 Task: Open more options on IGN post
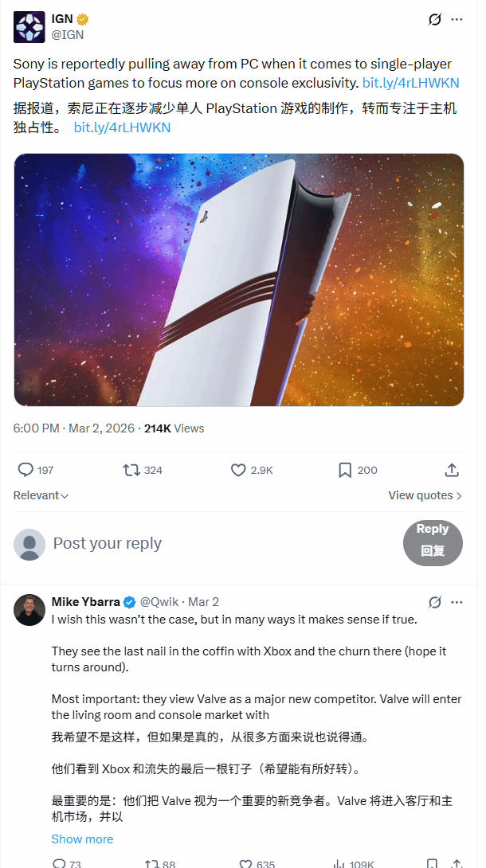(457, 20)
